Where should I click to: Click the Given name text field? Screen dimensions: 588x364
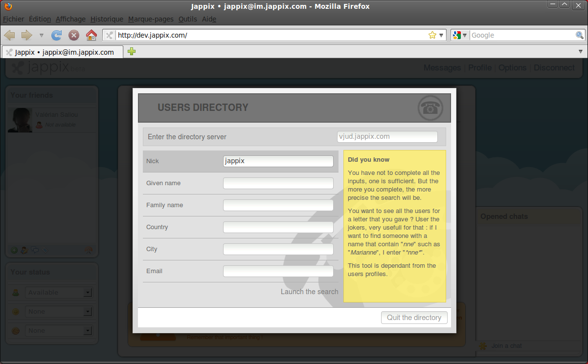tap(278, 183)
